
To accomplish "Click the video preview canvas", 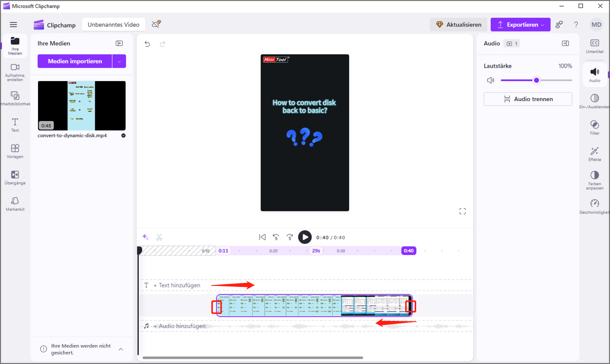I will point(305,133).
